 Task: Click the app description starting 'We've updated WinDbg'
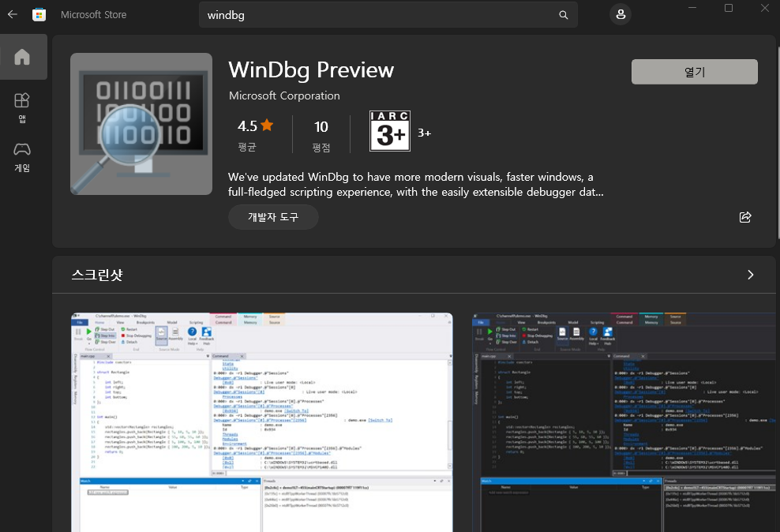[x=416, y=185]
